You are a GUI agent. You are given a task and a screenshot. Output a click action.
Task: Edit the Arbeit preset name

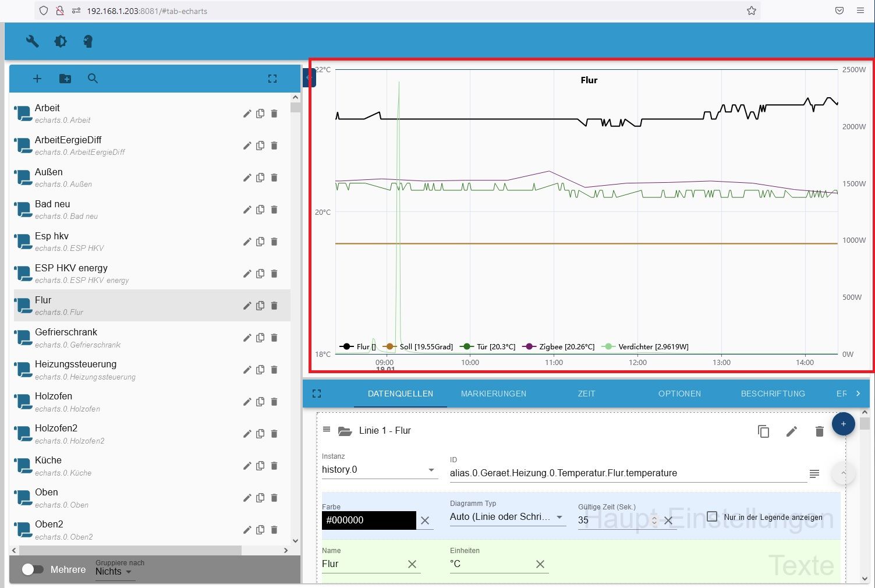pyautogui.click(x=247, y=114)
